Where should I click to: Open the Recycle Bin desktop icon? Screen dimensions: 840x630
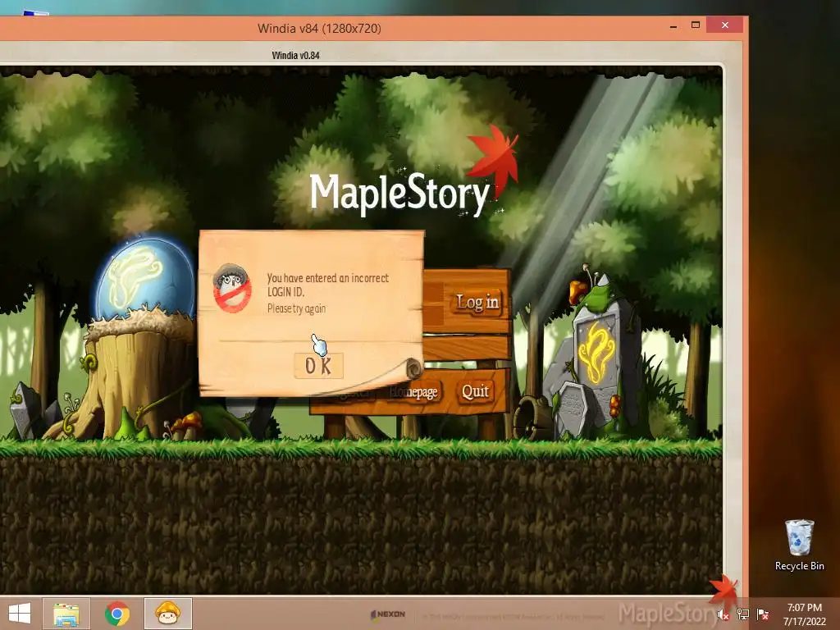799,545
